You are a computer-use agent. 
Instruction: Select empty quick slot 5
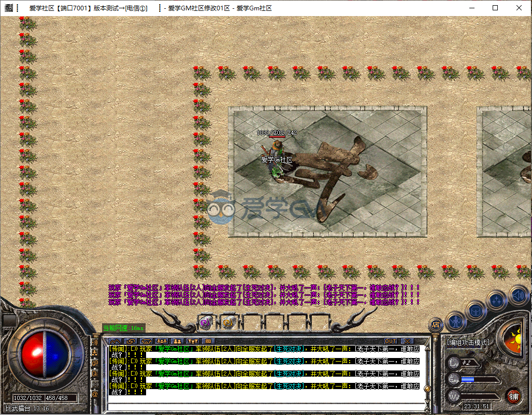coord(297,322)
